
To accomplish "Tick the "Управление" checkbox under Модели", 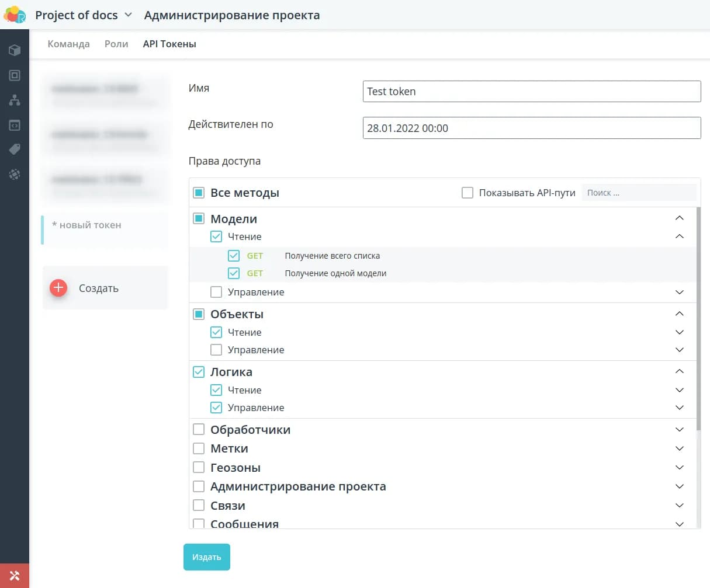I will [216, 292].
